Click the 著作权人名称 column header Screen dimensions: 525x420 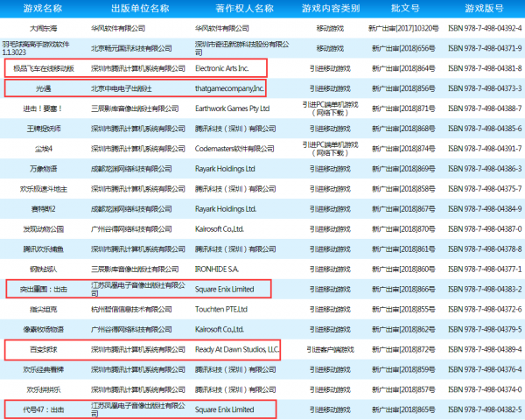click(x=244, y=9)
